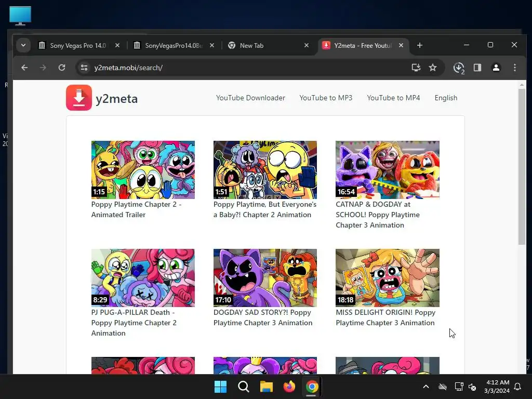Open the YouTube to MP3 link
532x399 pixels.
tap(326, 98)
